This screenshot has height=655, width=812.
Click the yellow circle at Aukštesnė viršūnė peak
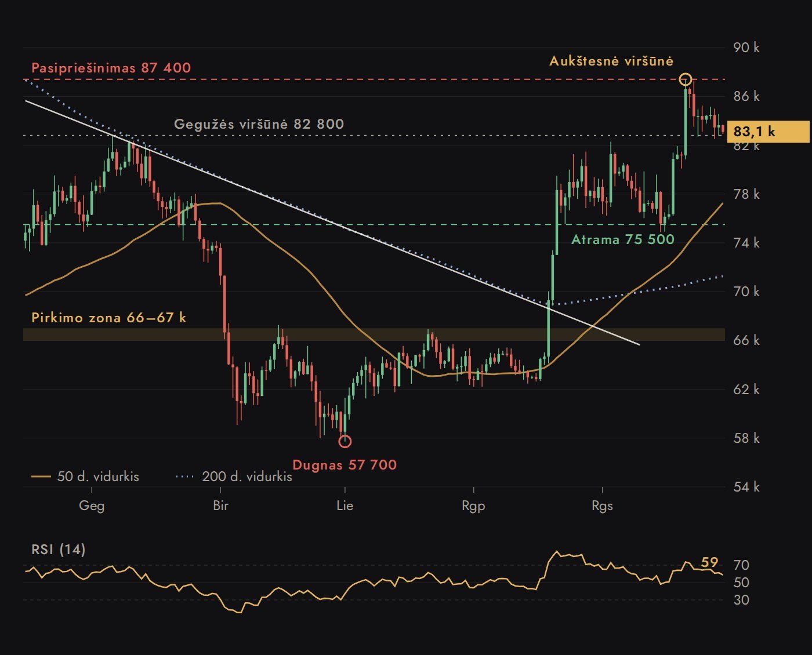[685, 79]
